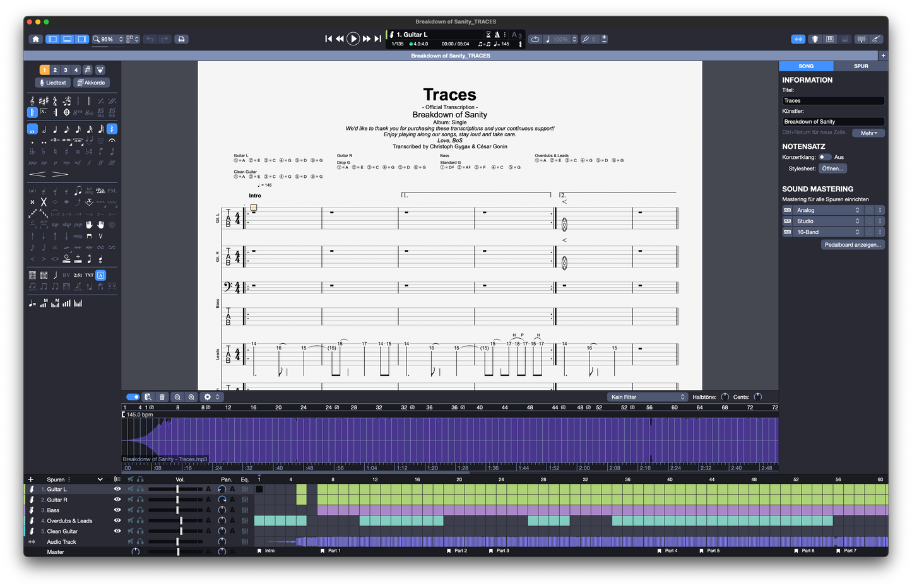Zoom in on the audio waveform
This screenshot has height=588, width=912.
click(x=191, y=397)
